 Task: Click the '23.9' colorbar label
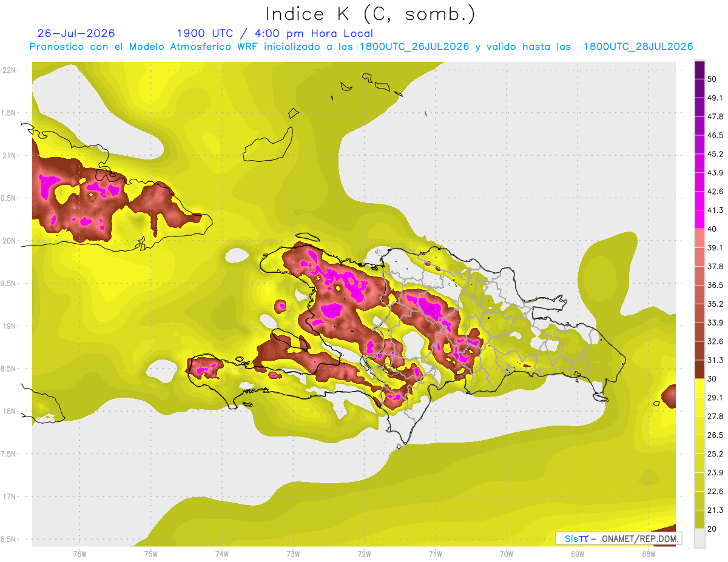tap(715, 473)
